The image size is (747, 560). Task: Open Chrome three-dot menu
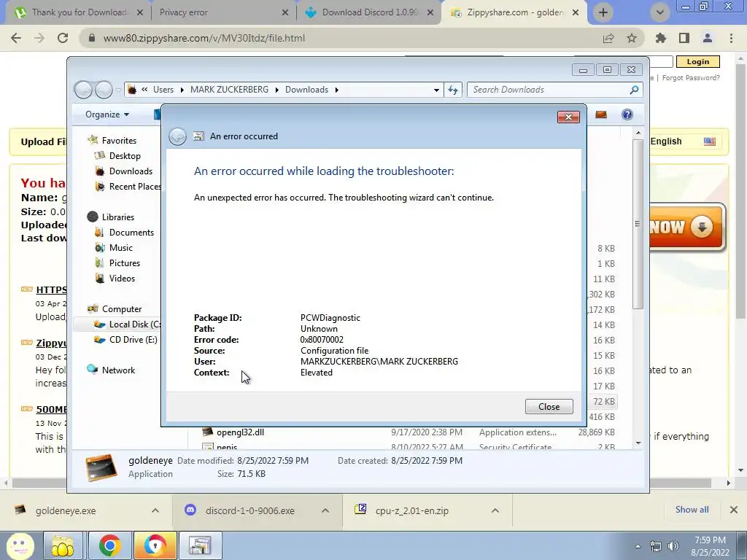(x=731, y=38)
